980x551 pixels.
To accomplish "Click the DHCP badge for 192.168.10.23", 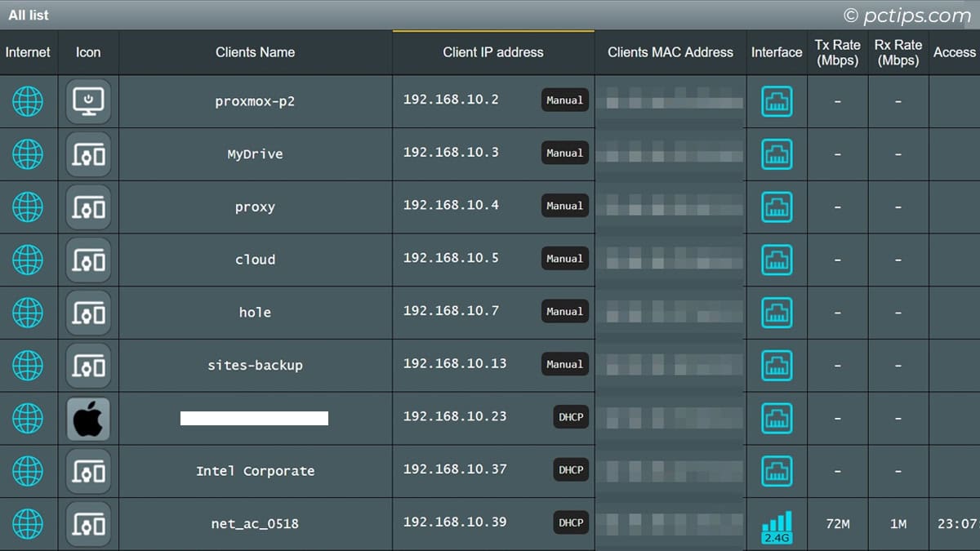I will pos(571,417).
